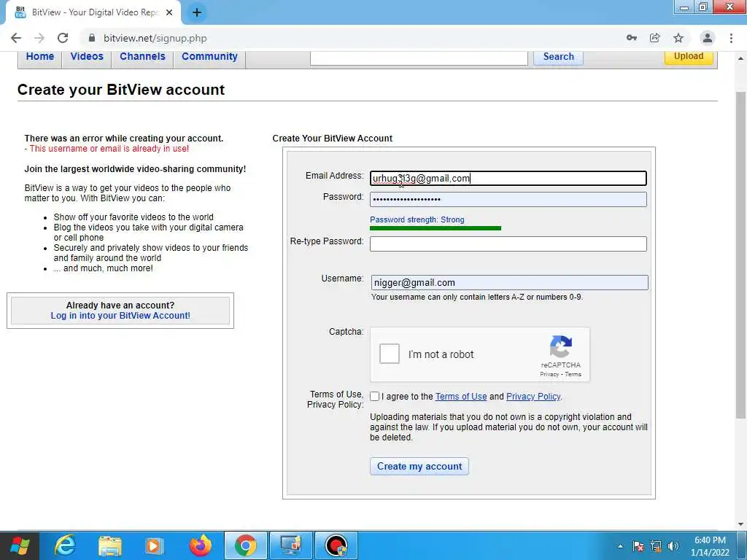The image size is (747, 560).
Task: Click the scrollbar down arrow
Action: pyautogui.click(x=741, y=524)
